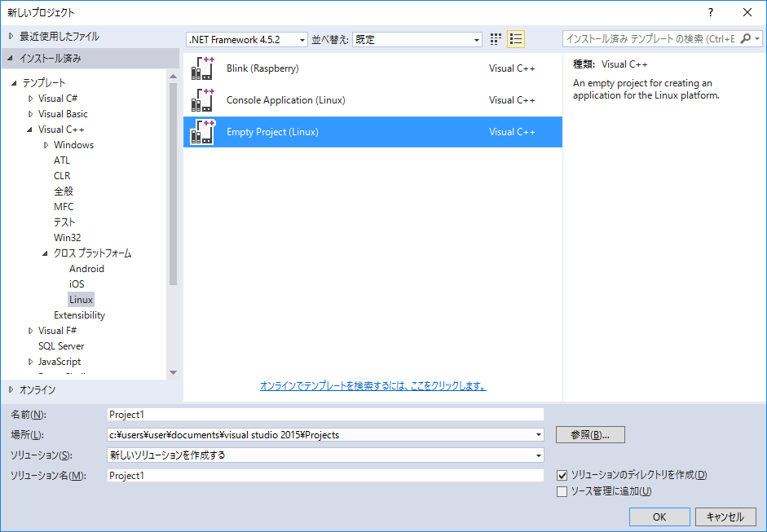
Task: Select Extensibility in the template tree
Action: pyautogui.click(x=79, y=315)
